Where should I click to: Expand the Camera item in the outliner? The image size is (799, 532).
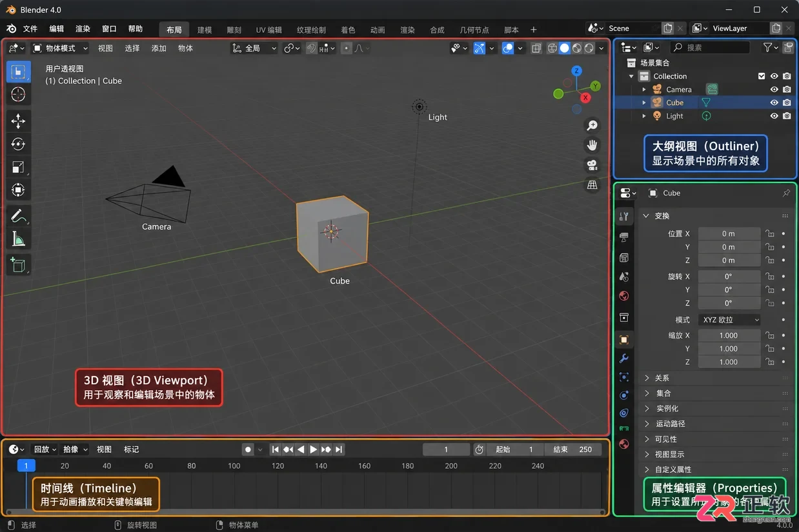pyautogui.click(x=643, y=90)
